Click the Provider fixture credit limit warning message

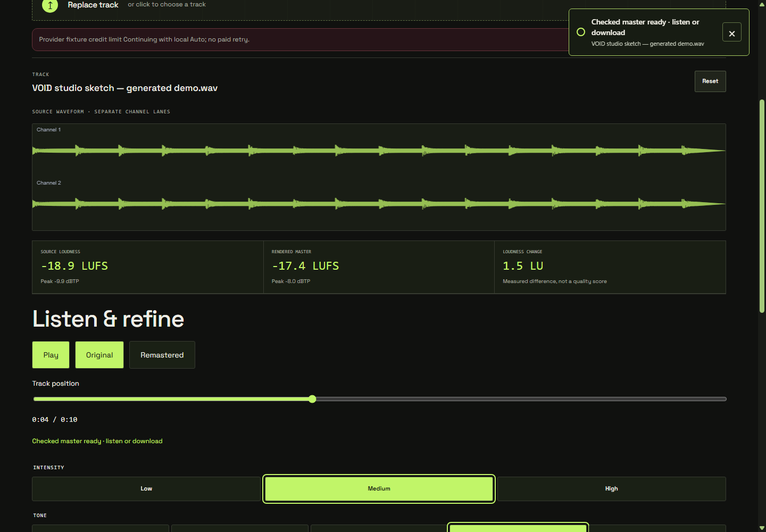click(144, 39)
